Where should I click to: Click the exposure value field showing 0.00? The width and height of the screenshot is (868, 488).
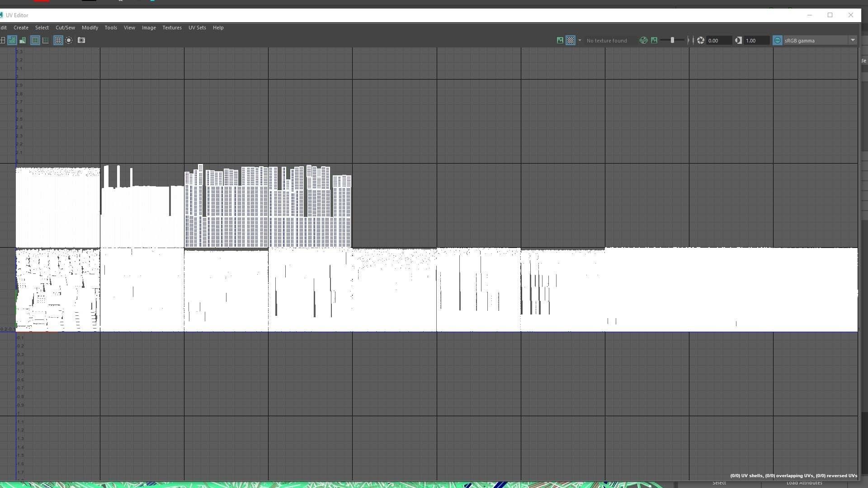719,40
